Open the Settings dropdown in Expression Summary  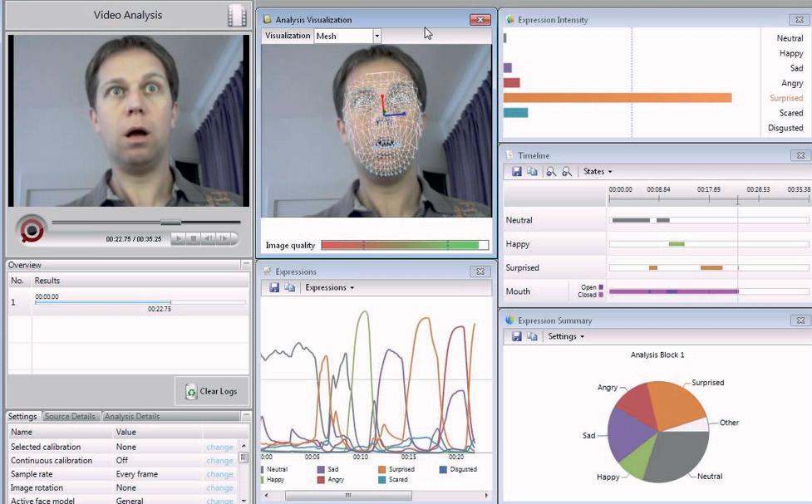pos(565,336)
